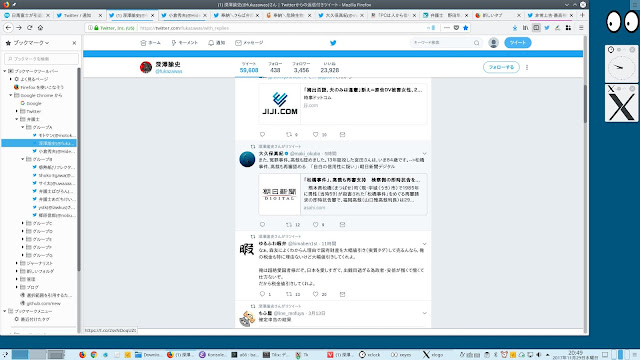The width and height of the screenshot is (640, 360).
Task: Open the library icon in Firefox toolbar
Action: pos(525,28)
